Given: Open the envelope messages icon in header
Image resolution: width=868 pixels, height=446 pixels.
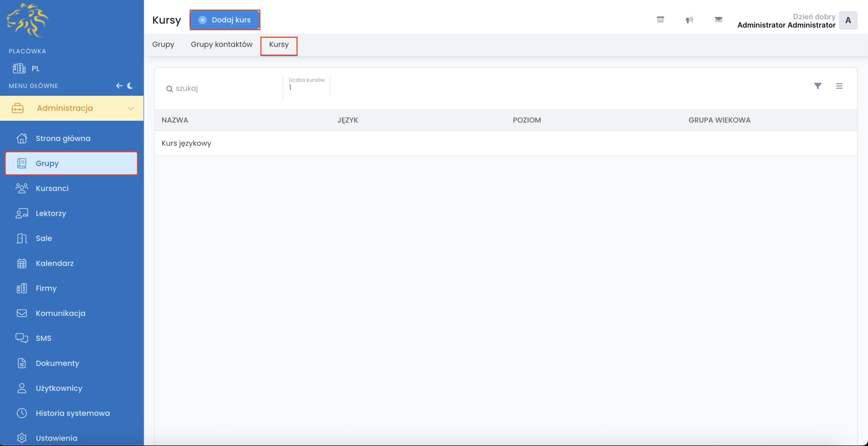Looking at the screenshot, I should pyautogui.click(x=718, y=20).
